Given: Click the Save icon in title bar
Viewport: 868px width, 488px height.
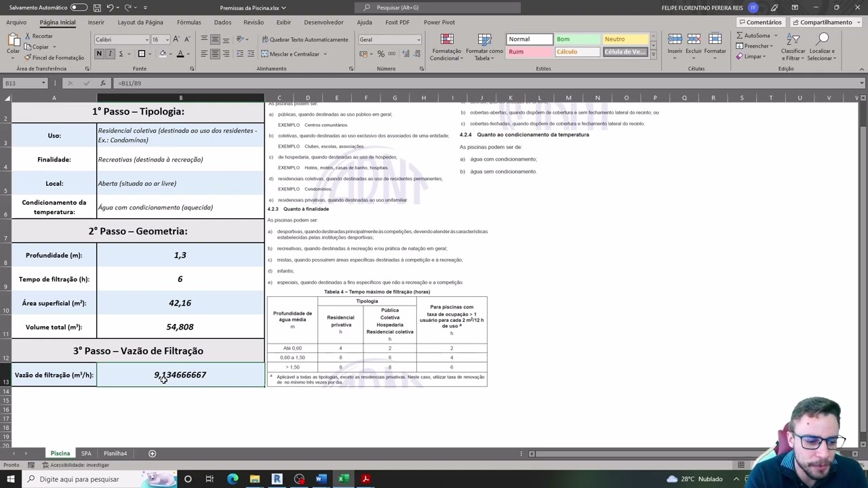Looking at the screenshot, I should (97, 7).
